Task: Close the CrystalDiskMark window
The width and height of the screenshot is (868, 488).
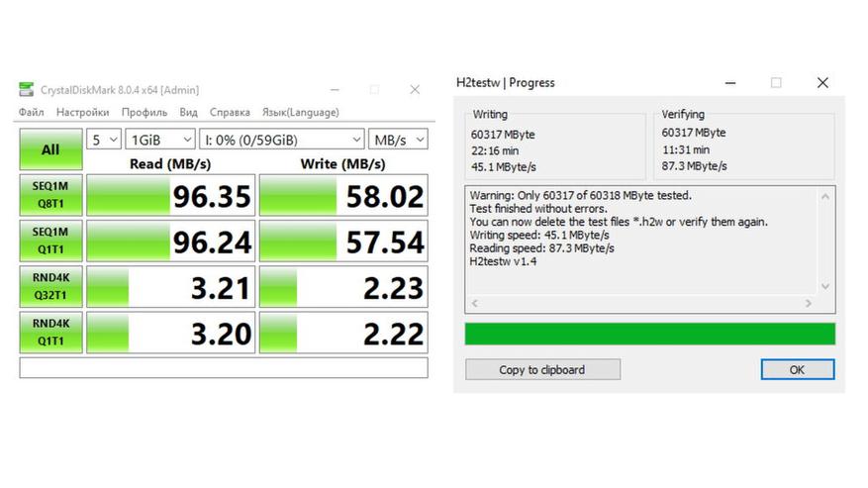Action: pyautogui.click(x=415, y=90)
